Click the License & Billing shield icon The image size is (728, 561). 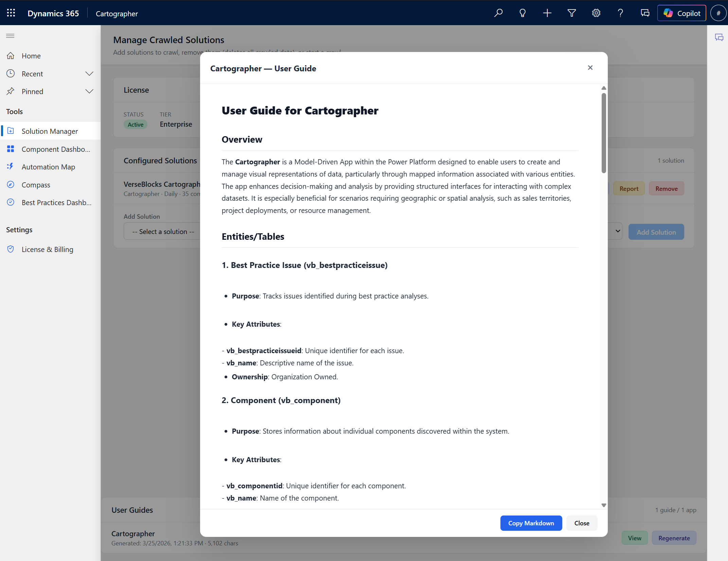click(11, 249)
